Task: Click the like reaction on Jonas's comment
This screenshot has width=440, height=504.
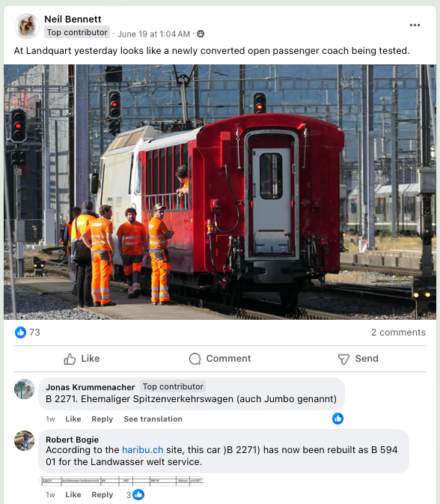Action: pyautogui.click(x=337, y=419)
